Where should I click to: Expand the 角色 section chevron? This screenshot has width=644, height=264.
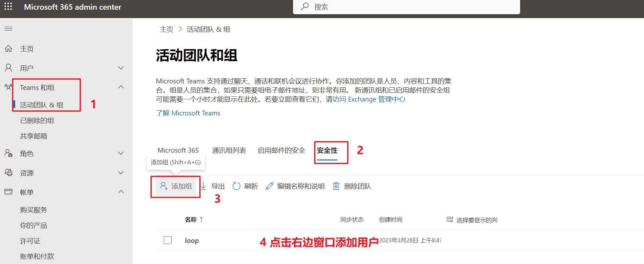121,153
